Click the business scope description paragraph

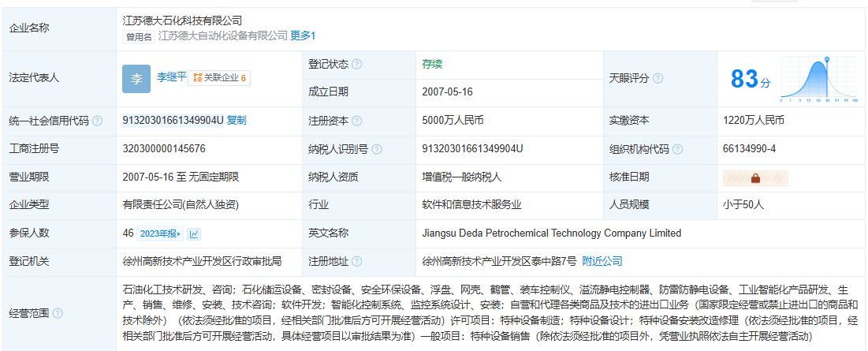coord(490,313)
